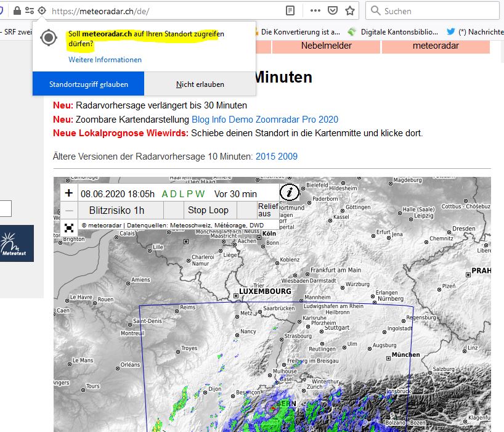Bookmark this page with the star icon
This screenshot has width=504, height=432.
click(350, 10)
